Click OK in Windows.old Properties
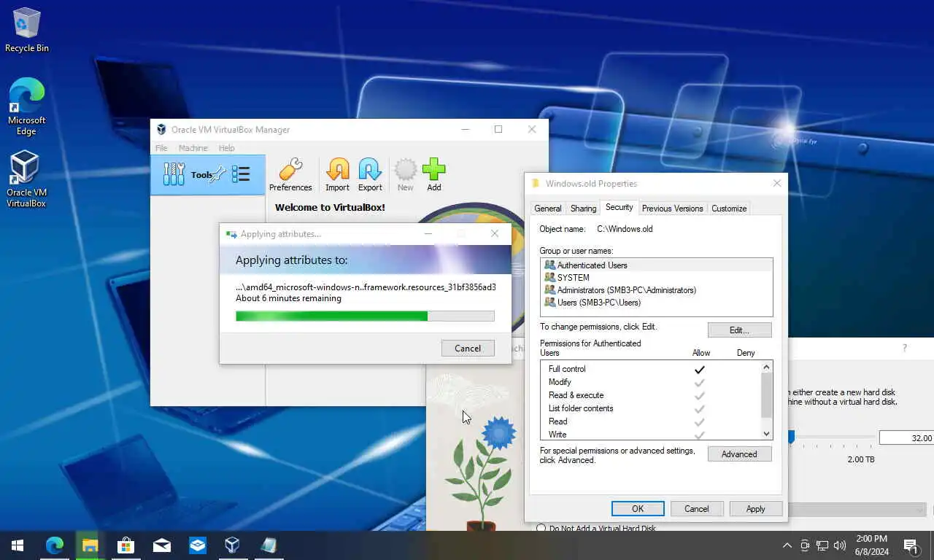The height and width of the screenshot is (560, 934). click(x=638, y=508)
